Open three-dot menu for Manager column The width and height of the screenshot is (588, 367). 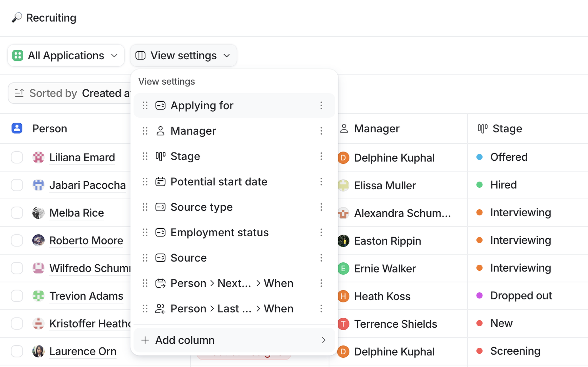click(x=321, y=131)
